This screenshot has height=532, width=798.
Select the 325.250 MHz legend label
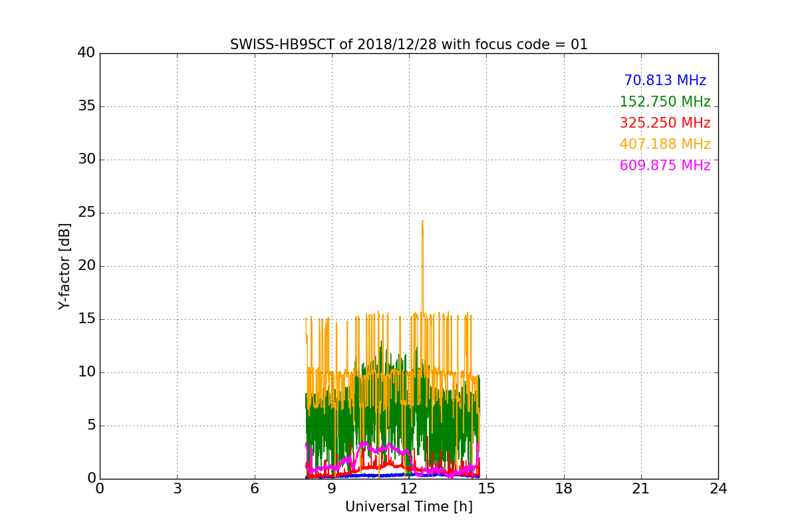[665, 123]
